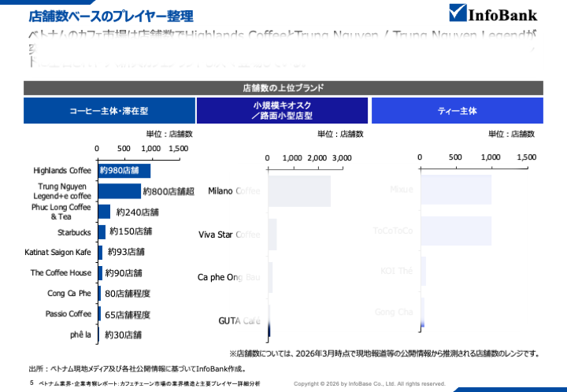Click the GUTA Café label
Image resolution: width=567 pixels, height=392 pixels.
(x=239, y=321)
